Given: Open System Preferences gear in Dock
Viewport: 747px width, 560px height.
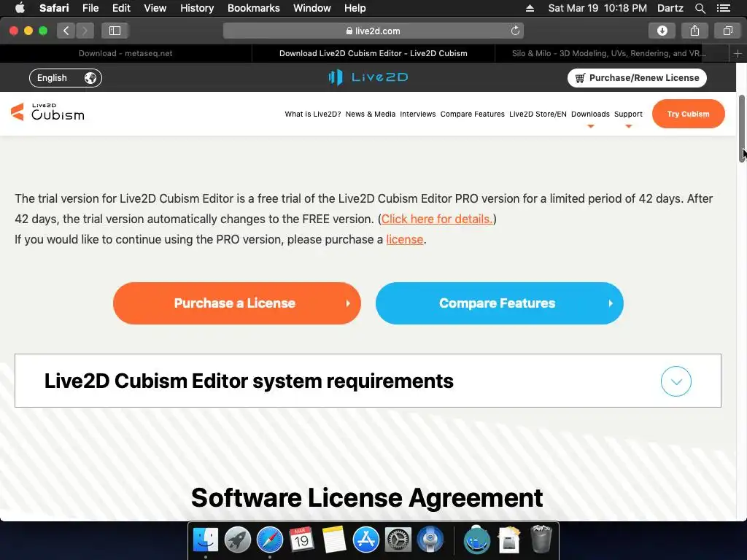Looking at the screenshot, I should pyautogui.click(x=398, y=540).
